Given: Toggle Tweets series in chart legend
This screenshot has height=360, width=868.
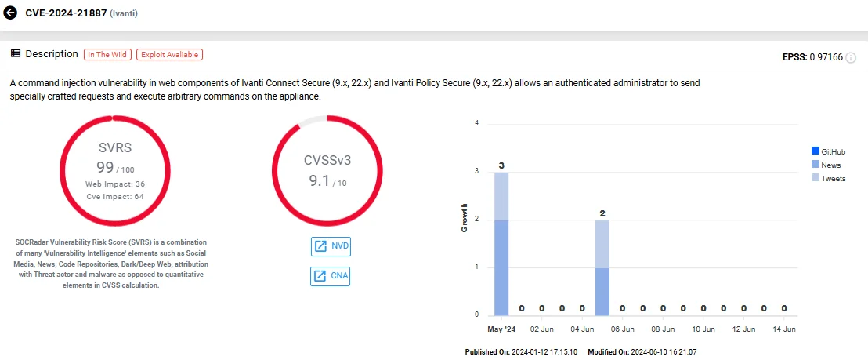Looking at the screenshot, I should click(828, 178).
